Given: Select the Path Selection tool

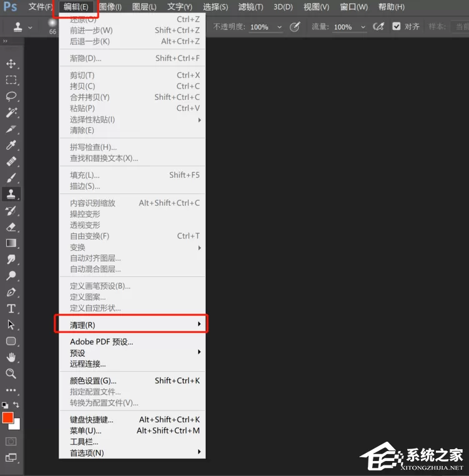Looking at the screenshot, I should tap(11, 324).
